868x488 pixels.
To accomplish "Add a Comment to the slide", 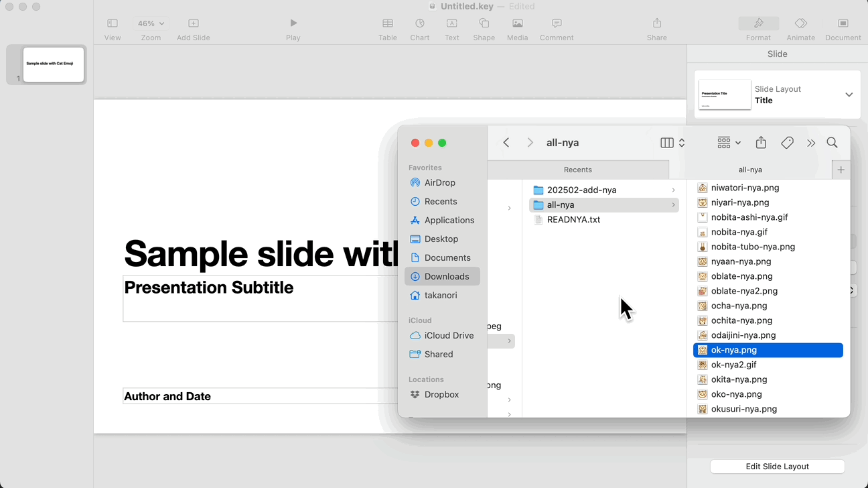I will [x=557, y=23].
